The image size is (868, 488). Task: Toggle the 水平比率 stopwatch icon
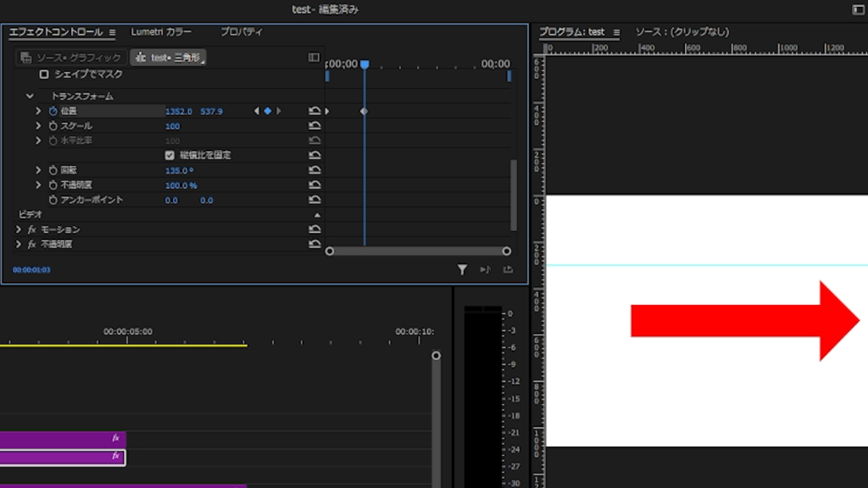(x=53, y=141)
